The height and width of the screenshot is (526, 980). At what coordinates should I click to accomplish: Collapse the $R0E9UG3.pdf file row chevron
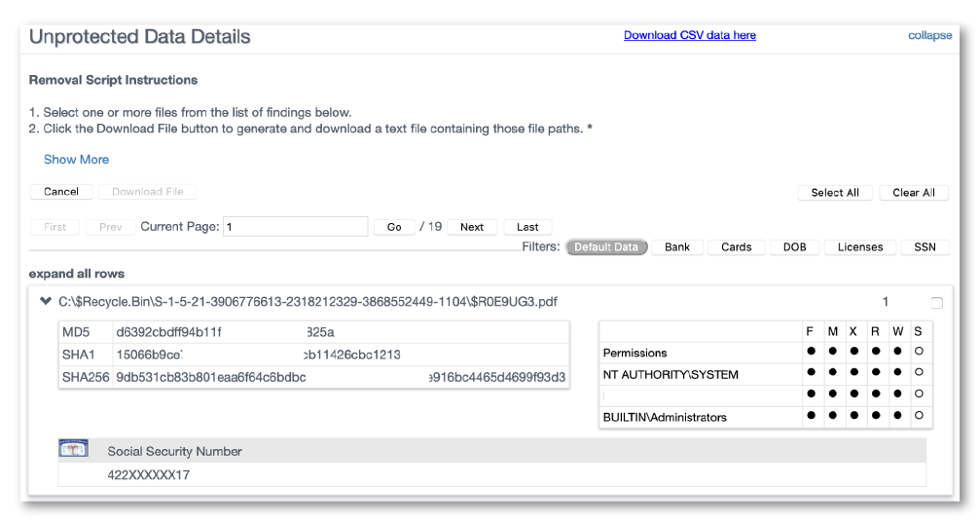pos(45,301)
